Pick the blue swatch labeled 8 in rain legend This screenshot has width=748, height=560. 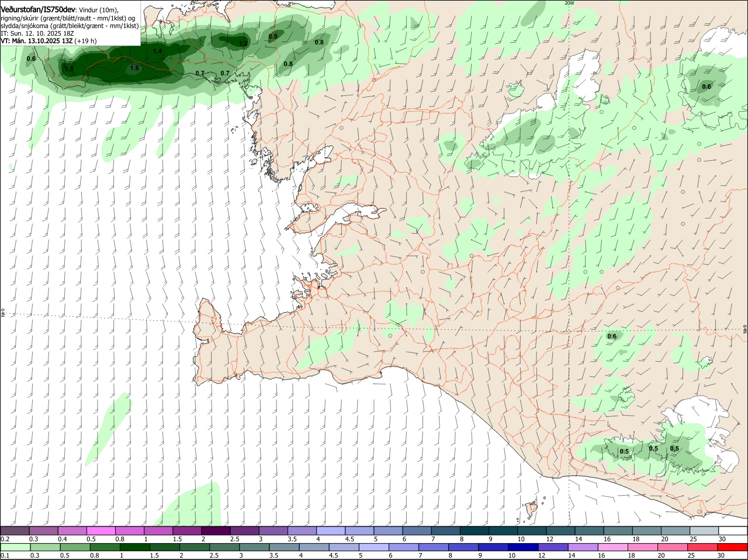tap(463, 547)
